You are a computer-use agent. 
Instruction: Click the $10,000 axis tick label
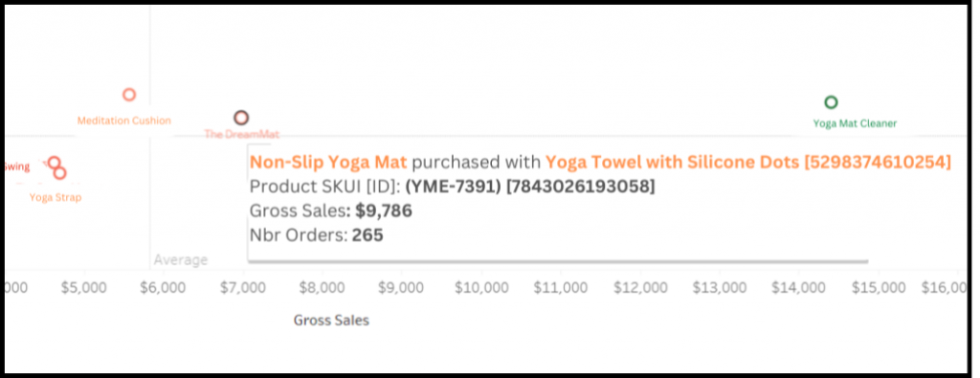coord(480,287)
